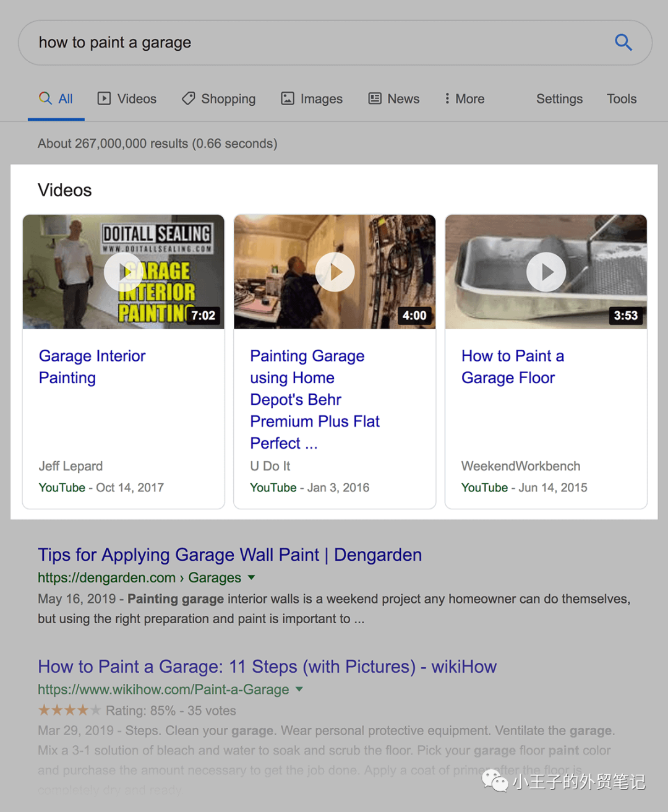
Task: Switch to the Images tab
Action: coord(312,99)
